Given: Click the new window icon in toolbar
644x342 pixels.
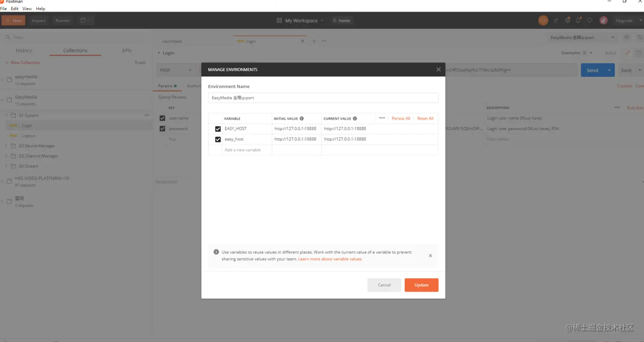Looking at the screenshot, I should 85,20.
